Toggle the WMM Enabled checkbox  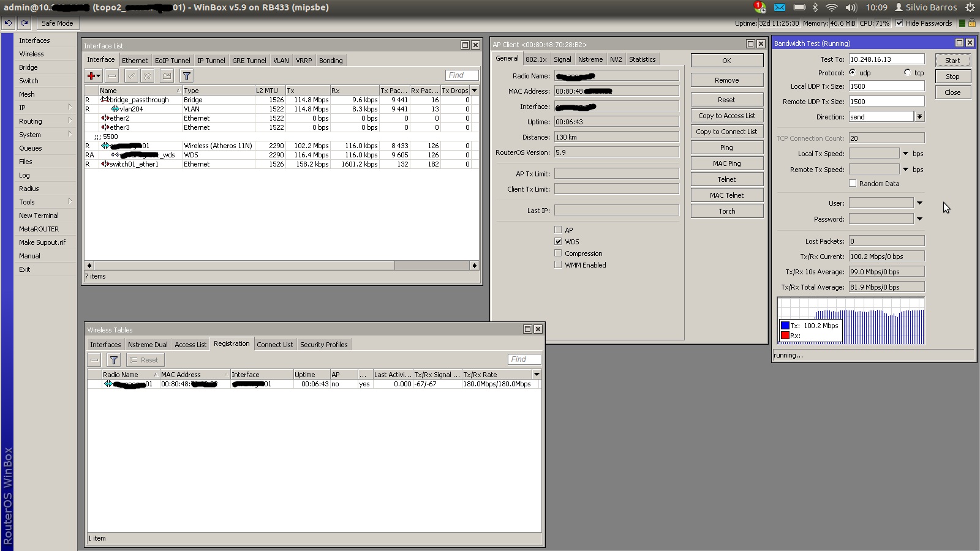558,264
